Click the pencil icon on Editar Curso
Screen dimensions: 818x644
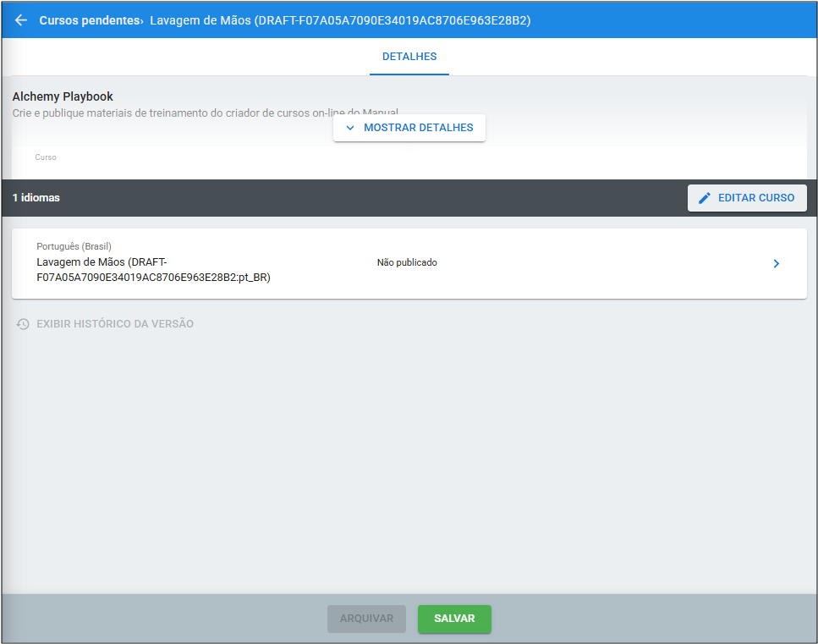[x=705, y=198]
